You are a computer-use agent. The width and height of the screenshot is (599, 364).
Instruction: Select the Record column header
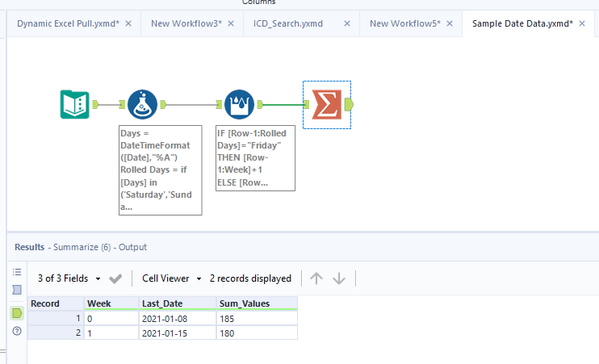click(56, 303)
